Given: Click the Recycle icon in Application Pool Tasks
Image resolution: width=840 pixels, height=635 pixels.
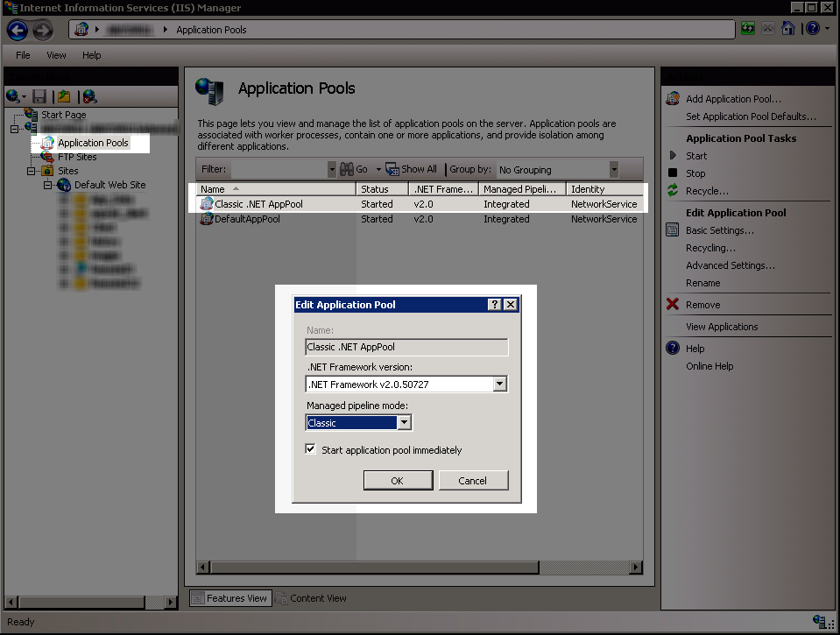Looking at the screenshot, I should (672, 191).
